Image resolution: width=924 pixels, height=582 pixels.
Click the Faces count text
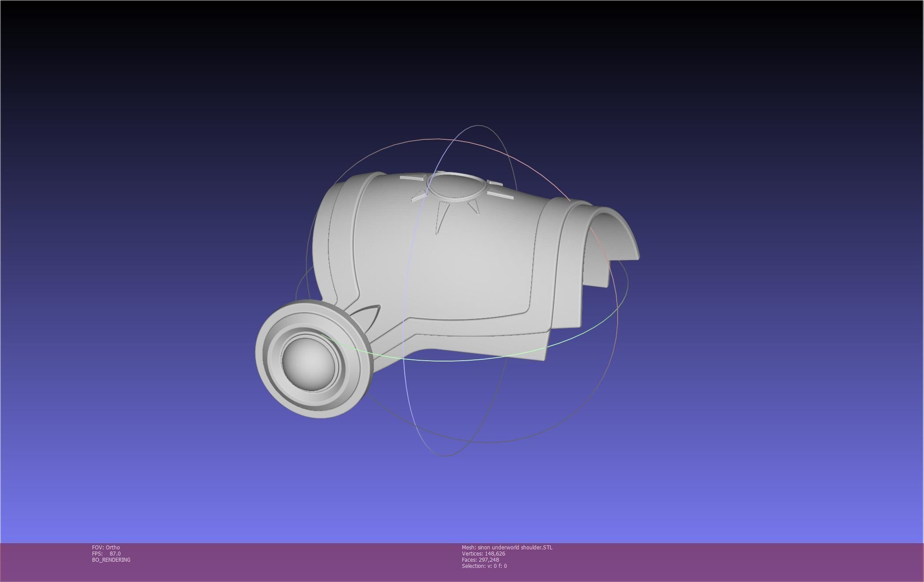tap(480, 560)
